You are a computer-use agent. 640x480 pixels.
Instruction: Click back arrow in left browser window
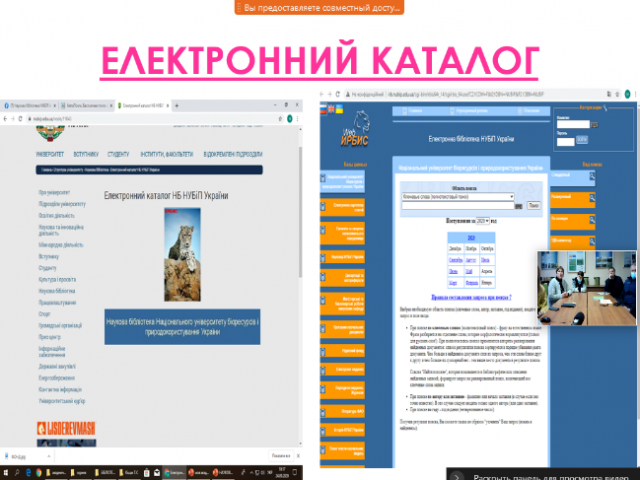click(x=5, y=119)
